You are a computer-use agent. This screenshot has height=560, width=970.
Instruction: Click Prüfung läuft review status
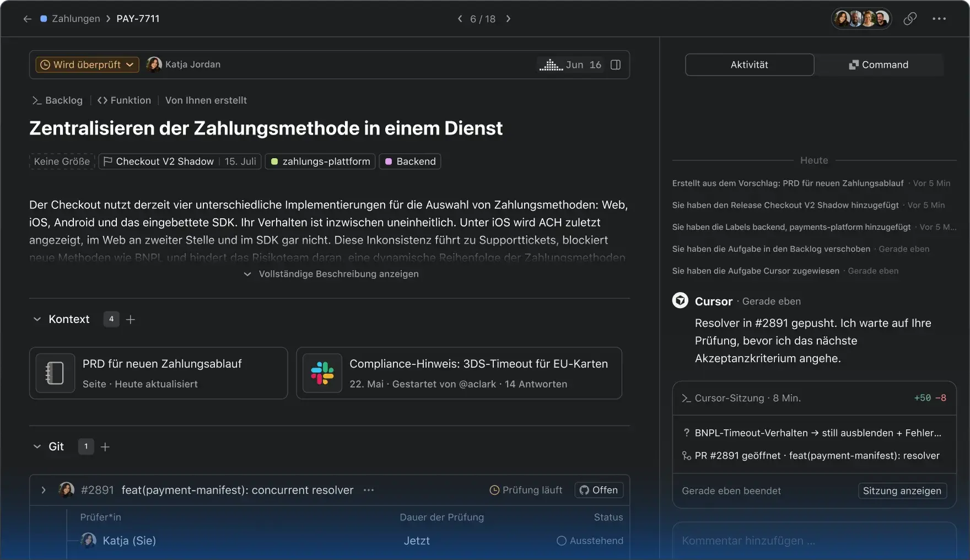pos(526,490)
